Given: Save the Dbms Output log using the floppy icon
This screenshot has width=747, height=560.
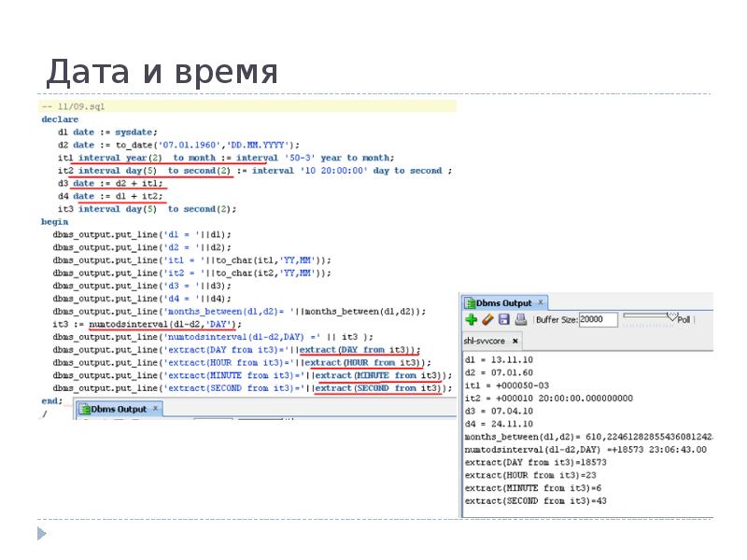Looking at the screenshot, I should 504,317.
